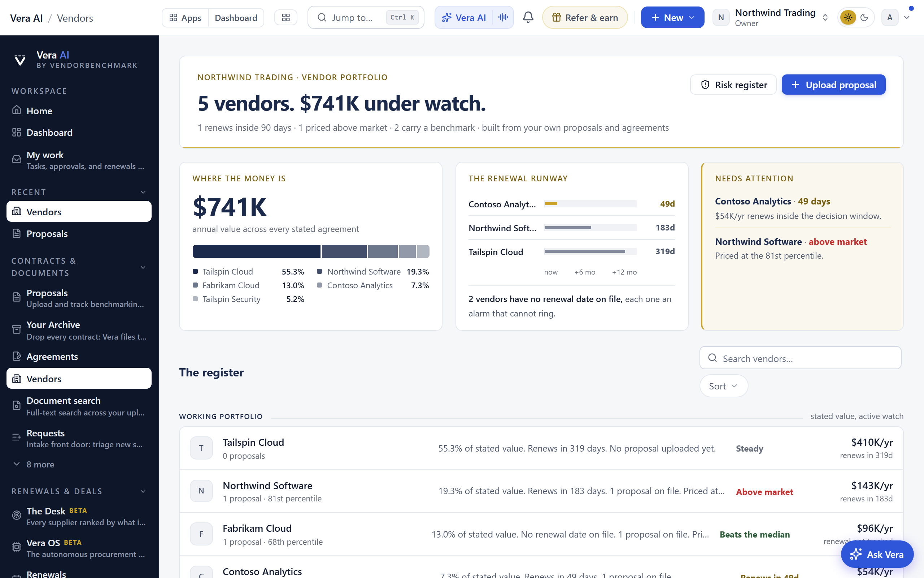Click F avatar for Fabrikam Cloud

(x=201, y=534)
